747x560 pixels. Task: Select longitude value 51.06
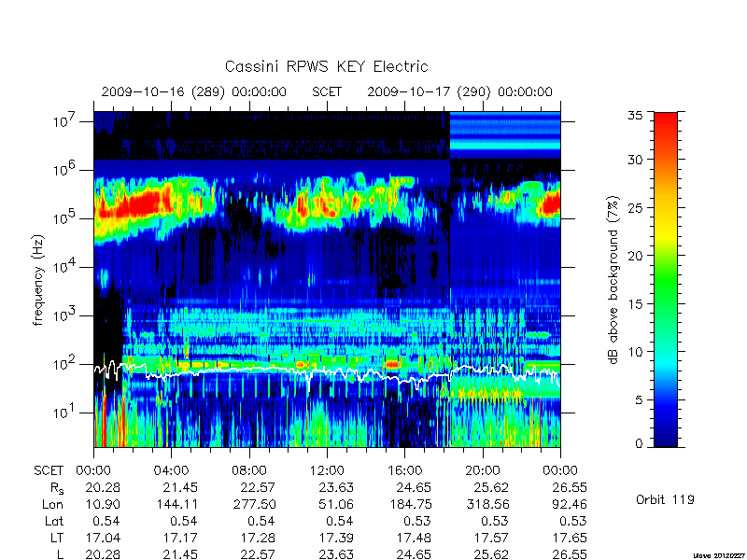click(336, 504)
